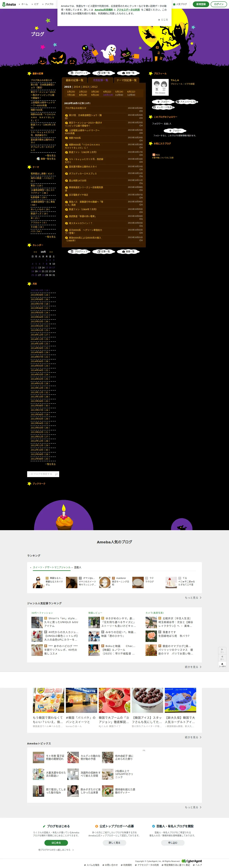Click 申し込む button
The image size is (229, 868).
(x=173, y=843)
